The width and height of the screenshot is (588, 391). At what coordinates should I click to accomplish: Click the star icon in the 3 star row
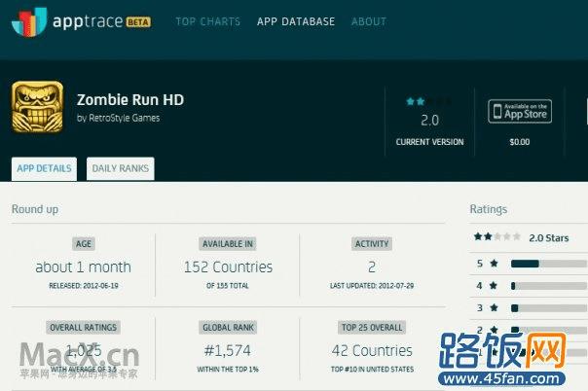pos(495,308)
